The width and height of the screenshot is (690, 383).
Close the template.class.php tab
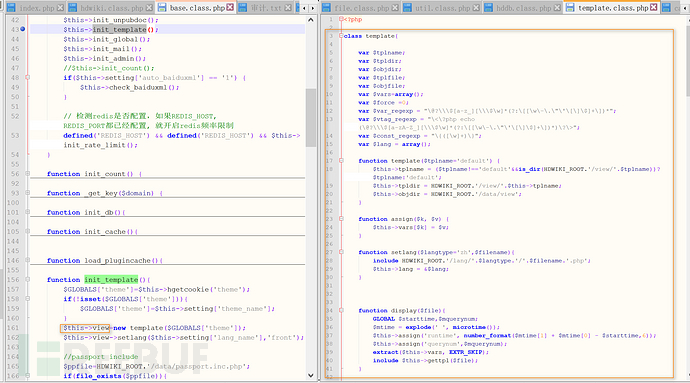[x=654, y=7]
